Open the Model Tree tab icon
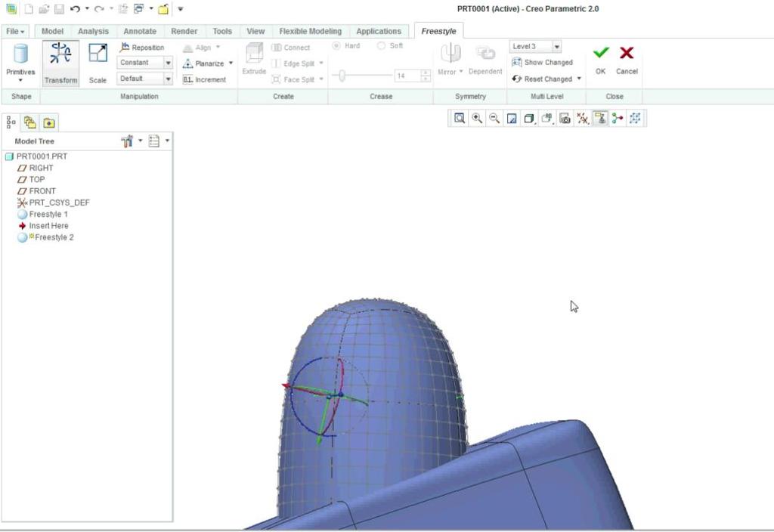 tap(11, 122)
